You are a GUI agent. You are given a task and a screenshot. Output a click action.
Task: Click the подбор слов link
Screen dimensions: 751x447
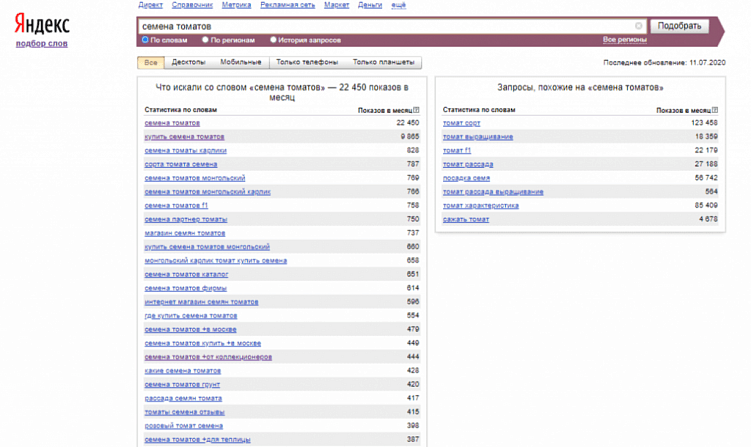[42, 44]
